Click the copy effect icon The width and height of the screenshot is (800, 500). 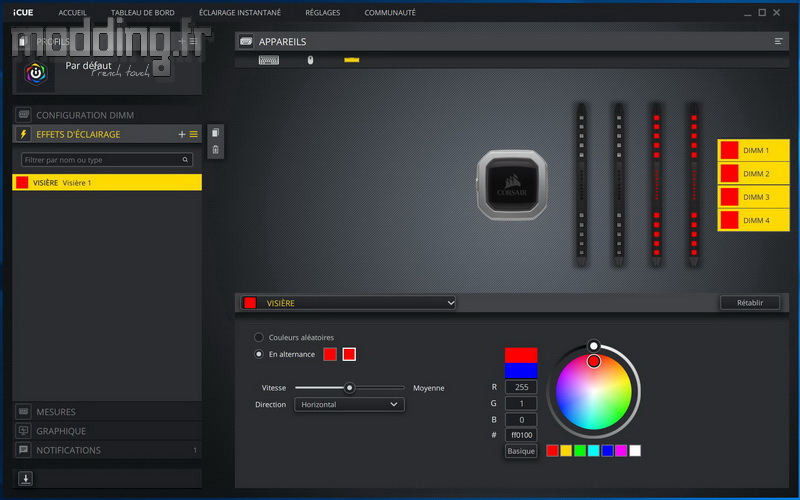coord(215,133)
